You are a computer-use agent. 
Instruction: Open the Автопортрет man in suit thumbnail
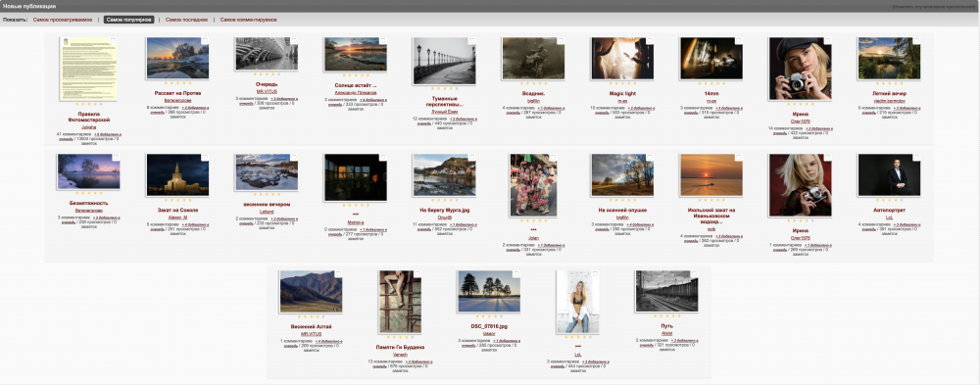(890, 175)
